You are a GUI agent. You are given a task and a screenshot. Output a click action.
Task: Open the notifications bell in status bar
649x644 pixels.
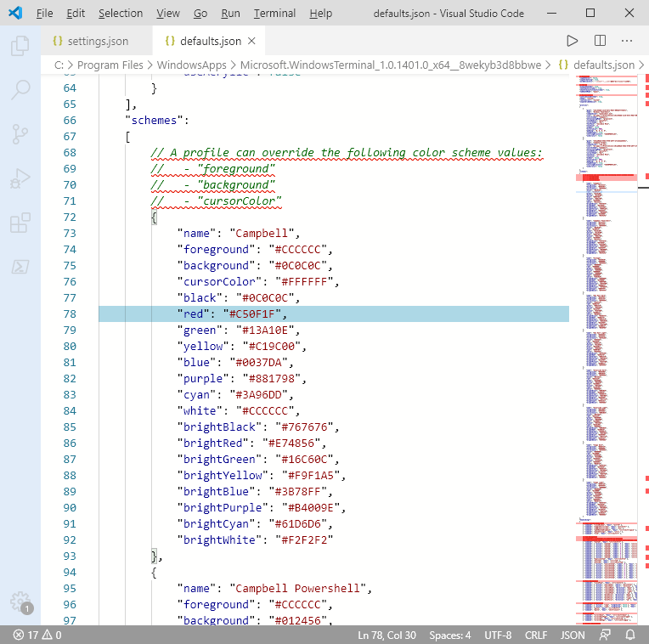pos(631,635)
